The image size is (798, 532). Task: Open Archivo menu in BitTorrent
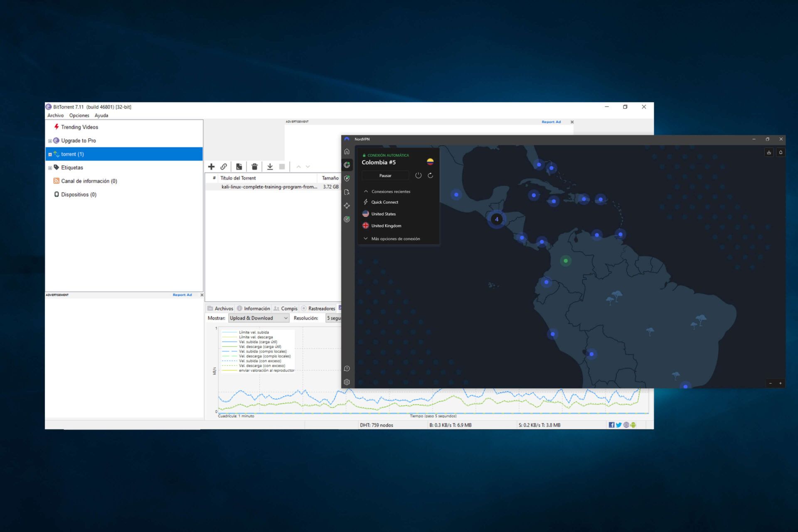coord(56,116)
